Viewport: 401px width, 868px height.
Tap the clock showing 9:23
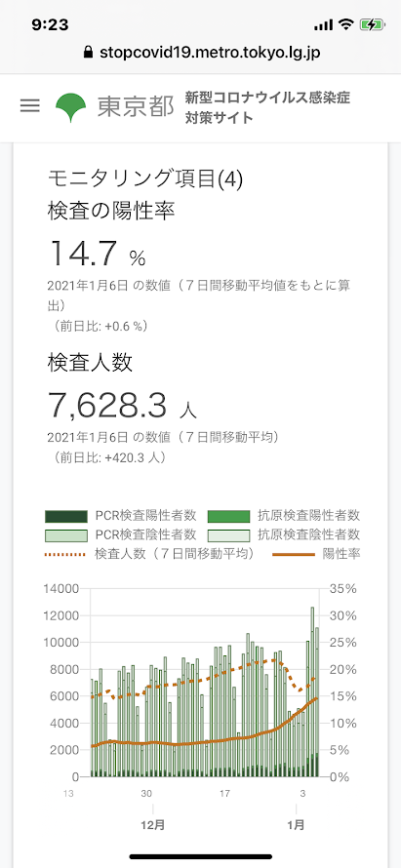coord(50,25)
